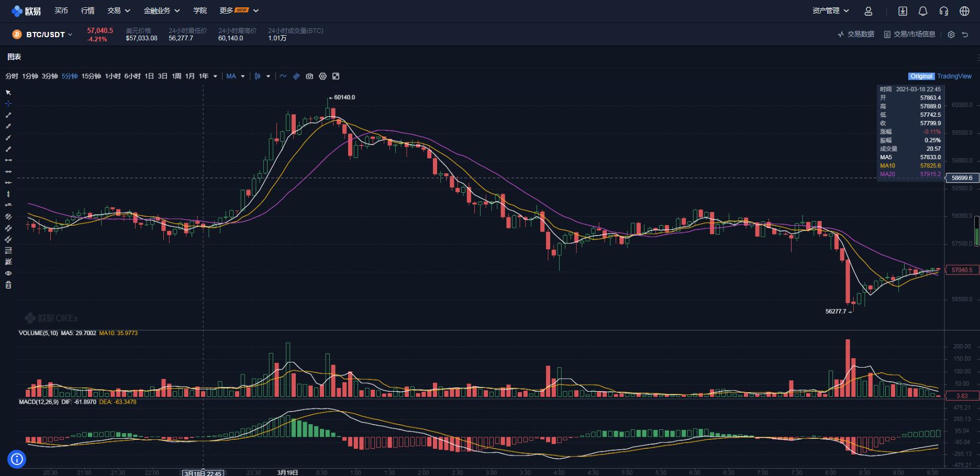Open notifications bell icon
The width and height of the screenshot is (980, 476).
[x=923, y=11]
